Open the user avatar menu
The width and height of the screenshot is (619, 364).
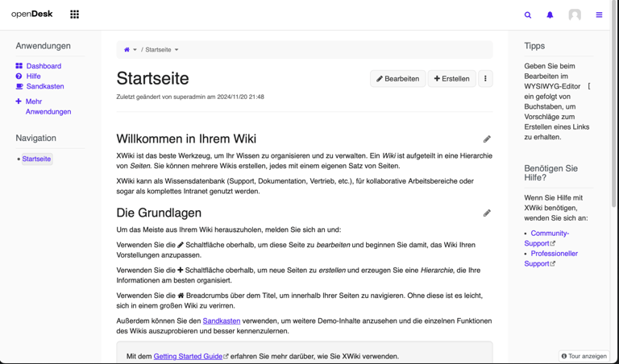tap(575, 15)
